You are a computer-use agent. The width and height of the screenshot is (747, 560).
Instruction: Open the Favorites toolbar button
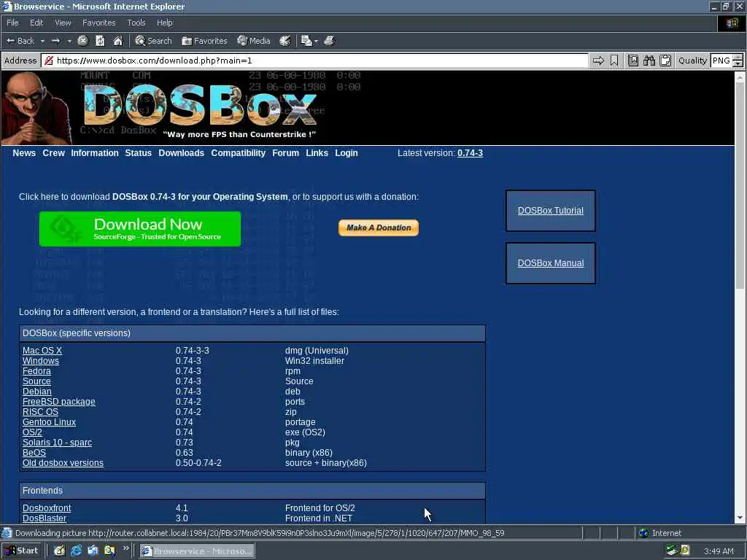[204, 41]
